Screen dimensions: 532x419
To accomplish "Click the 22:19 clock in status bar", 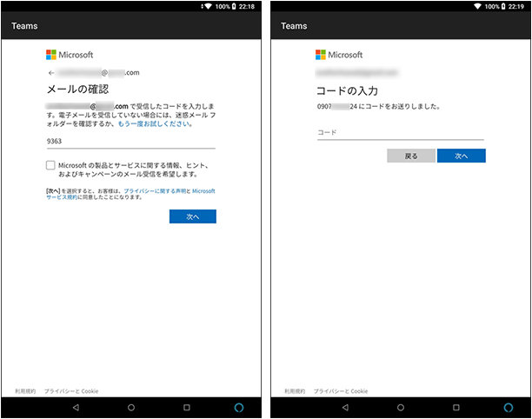I will tap(516, 6).
